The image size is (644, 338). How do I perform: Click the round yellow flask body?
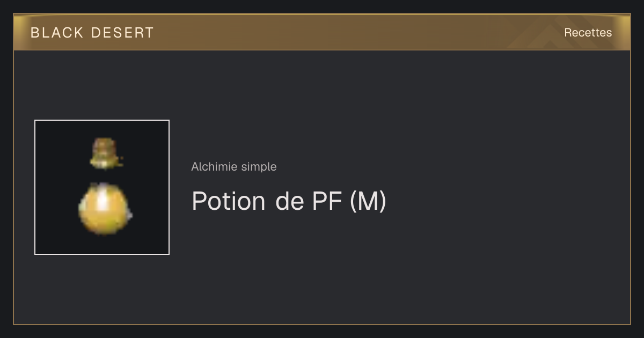click(105, 209)
